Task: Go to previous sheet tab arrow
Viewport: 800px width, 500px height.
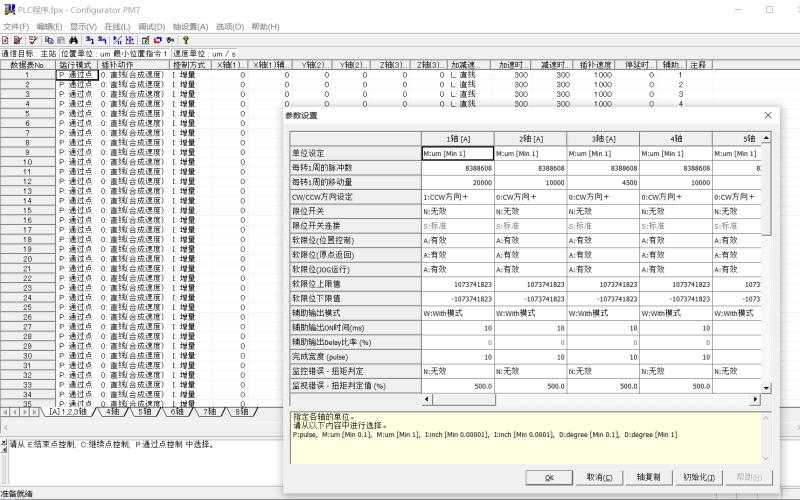Action: point(15,412)
